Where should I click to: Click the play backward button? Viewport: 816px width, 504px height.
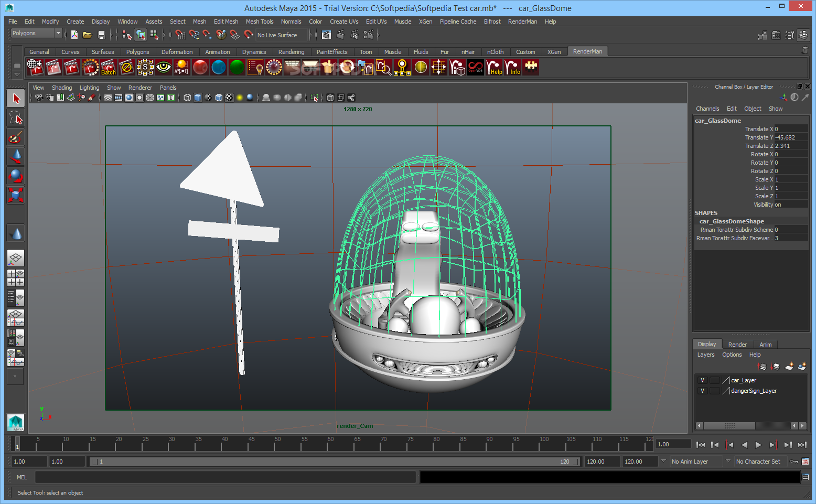tap(744, 445)
